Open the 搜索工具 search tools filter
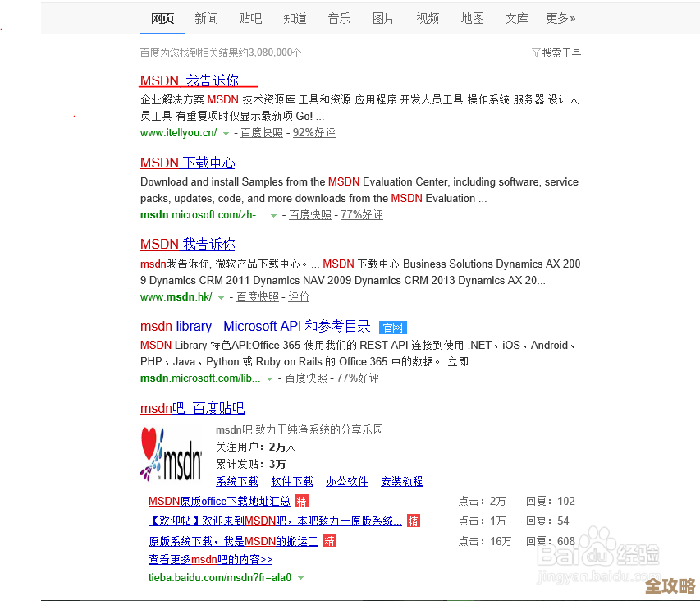This screenshot has width=700, height=601. (561, 52)
